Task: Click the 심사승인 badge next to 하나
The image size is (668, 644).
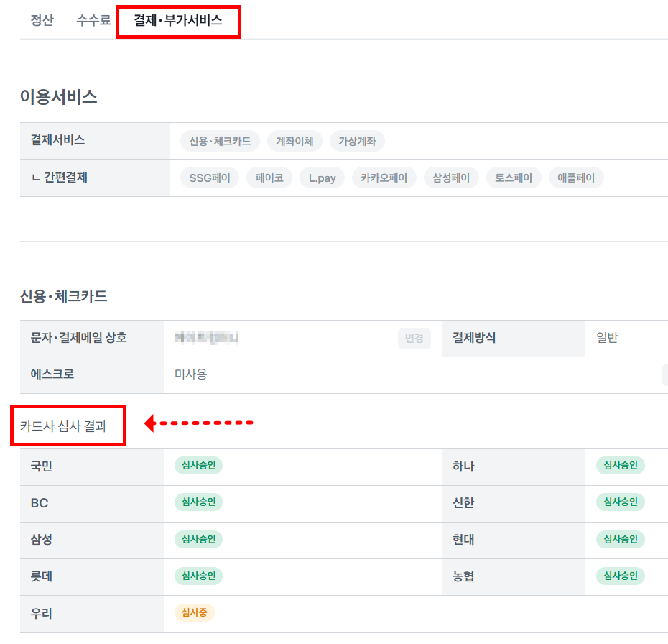Action: [619, 466]
